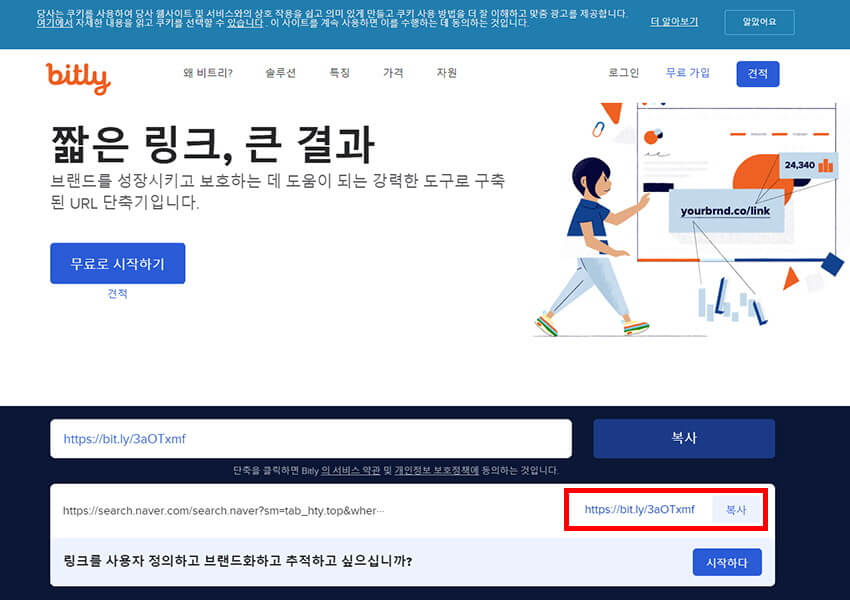The height and width of the screenshot is (600, 850).
Task: Open the 자원 menu item
Action: coord(447,73)
